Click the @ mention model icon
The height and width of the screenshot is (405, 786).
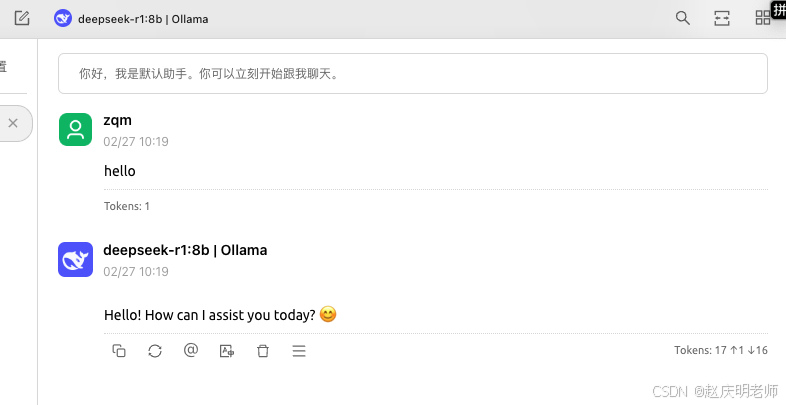point(191,351)
